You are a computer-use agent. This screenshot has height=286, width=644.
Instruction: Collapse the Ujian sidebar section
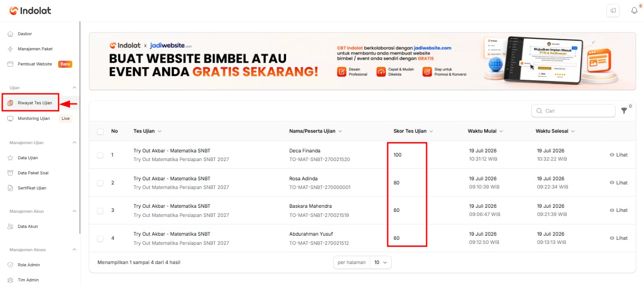pyautogui.click(x=75, y=87)
